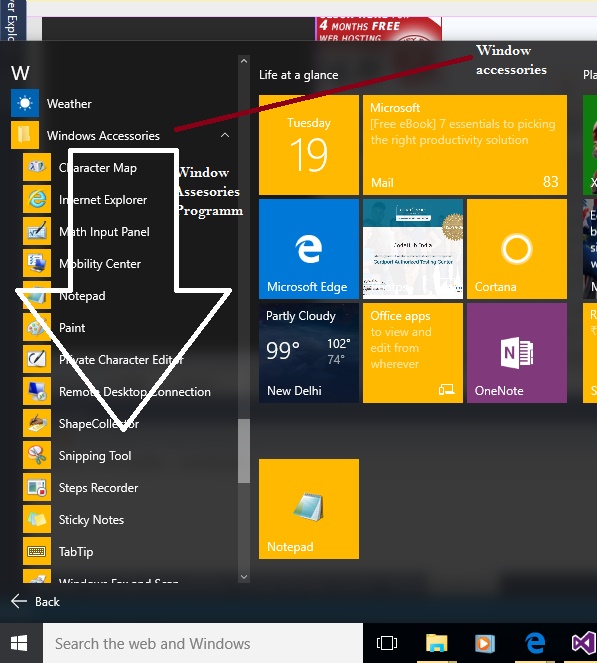
Task: Launch the Snipping Tool icon
Action: point(37,455)
